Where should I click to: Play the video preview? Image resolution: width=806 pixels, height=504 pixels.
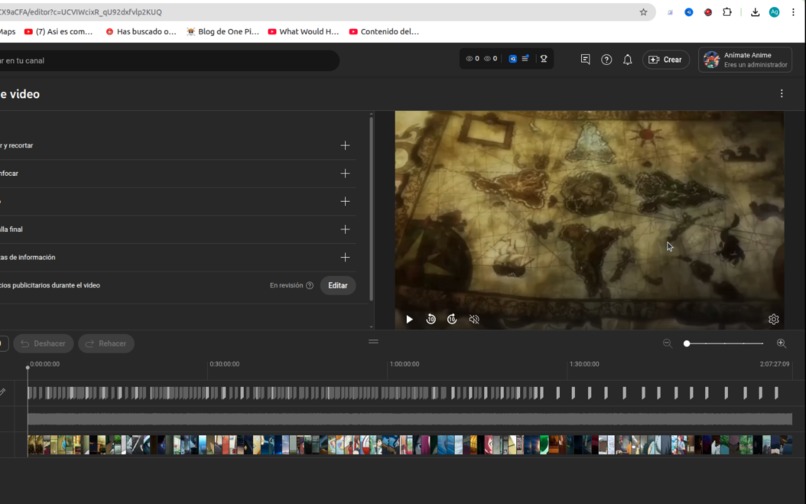point(409,319)
